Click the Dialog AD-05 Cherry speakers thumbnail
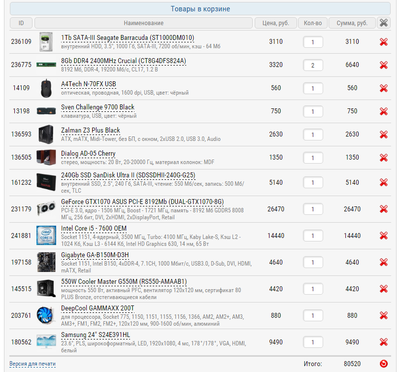The image size is (400, 372). pyautogui.click(x=46, y=157)
